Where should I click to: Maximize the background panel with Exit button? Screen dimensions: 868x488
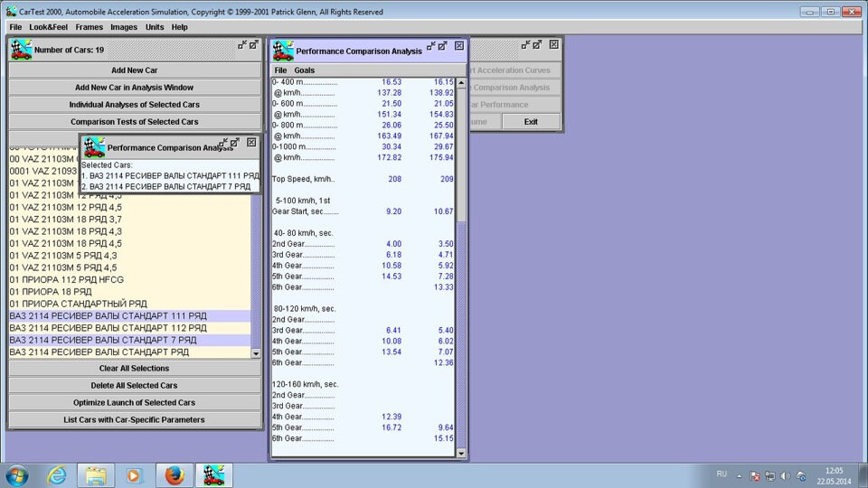pyautogui.click(x=537, y=45)
